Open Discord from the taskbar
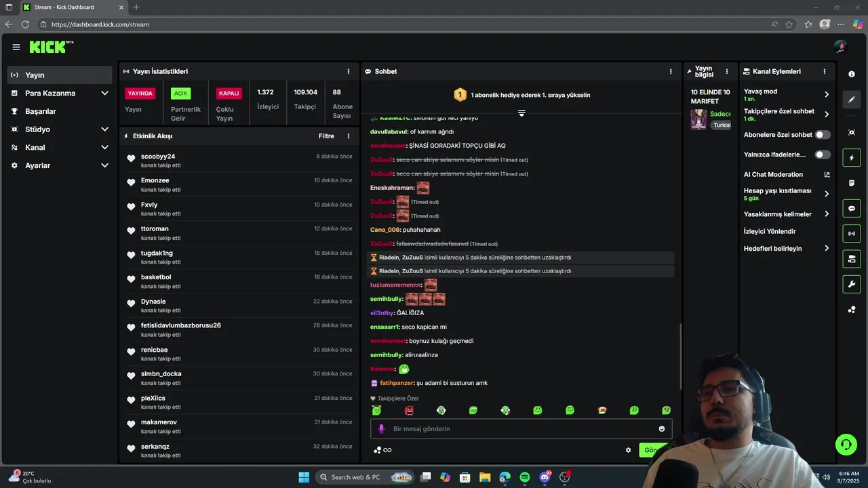This screenshot has height=488, width=868. point(545,477)
